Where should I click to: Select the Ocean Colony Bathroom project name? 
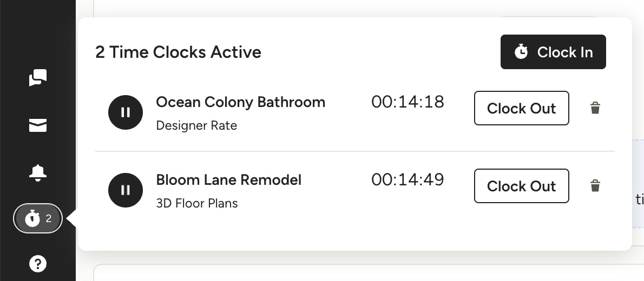[x=241, y=102]
